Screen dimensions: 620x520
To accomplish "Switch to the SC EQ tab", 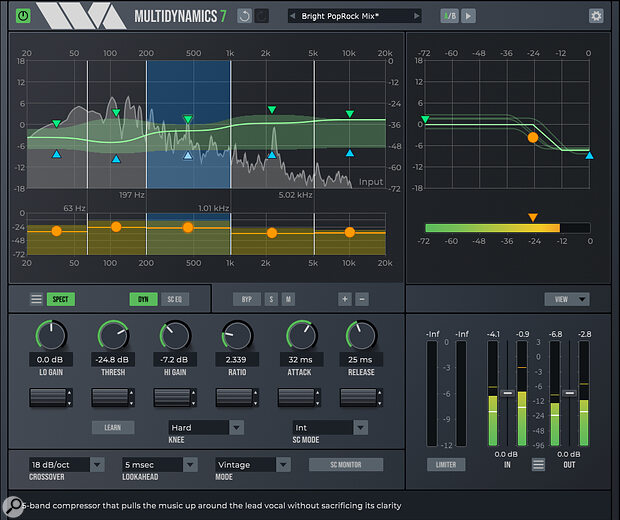I will [x=174, y=299].
